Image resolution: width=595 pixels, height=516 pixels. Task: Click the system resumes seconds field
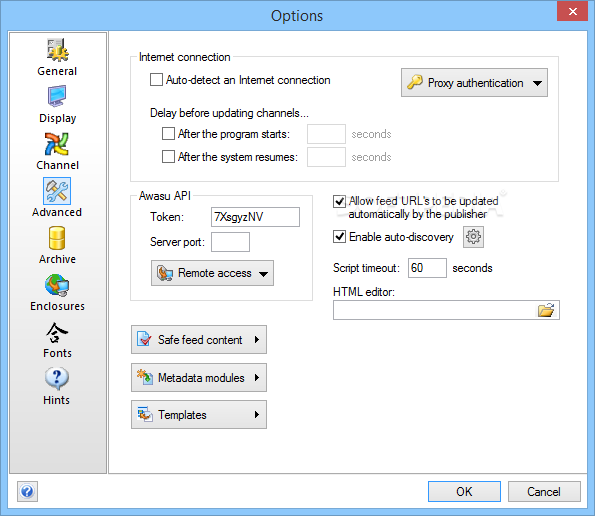[326, 157]
